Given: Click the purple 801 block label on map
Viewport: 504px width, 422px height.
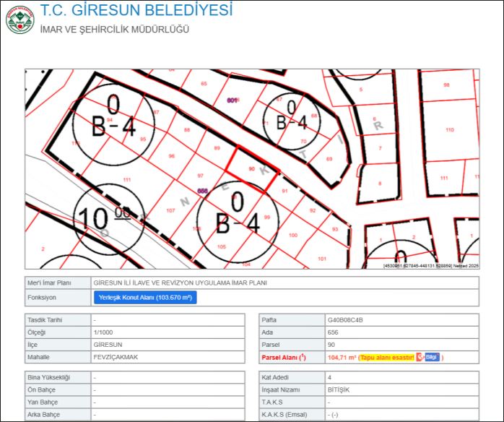Looking at the screenshot, I should (232, 100).
